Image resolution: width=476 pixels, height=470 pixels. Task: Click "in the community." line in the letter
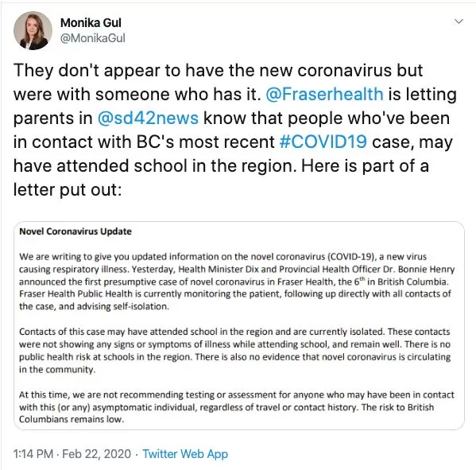57,370
